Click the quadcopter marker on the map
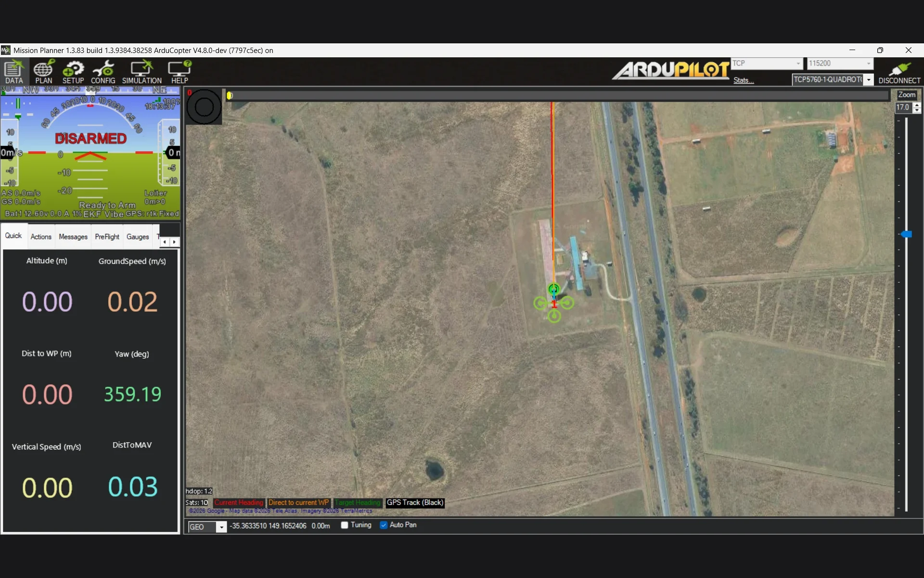924x578 pixels. [554, 302]
